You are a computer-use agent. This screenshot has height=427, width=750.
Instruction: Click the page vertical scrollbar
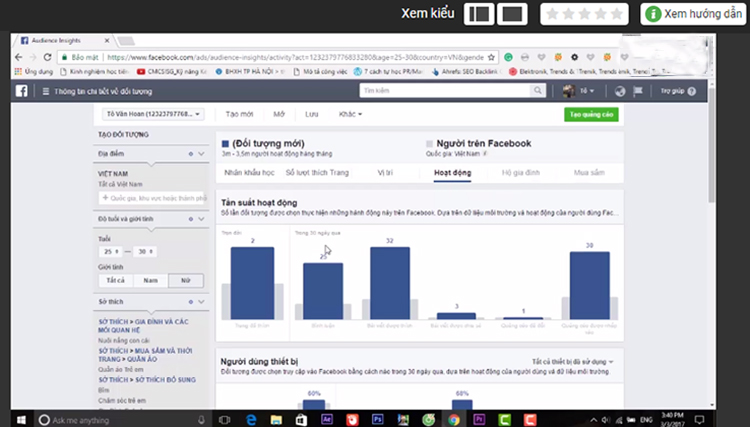tap(711, 143)
